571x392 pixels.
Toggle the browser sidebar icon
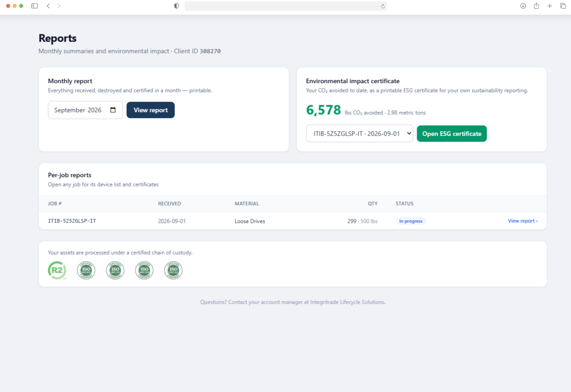(35, 6)
